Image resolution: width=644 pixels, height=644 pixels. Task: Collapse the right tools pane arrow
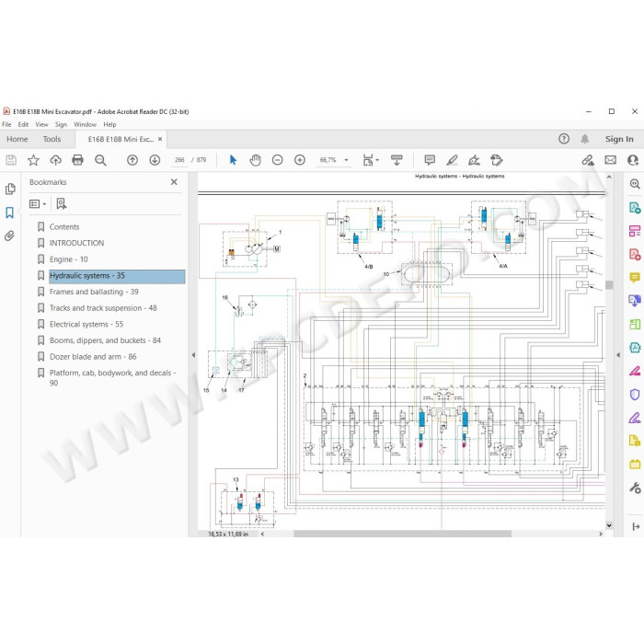point(618,355)
